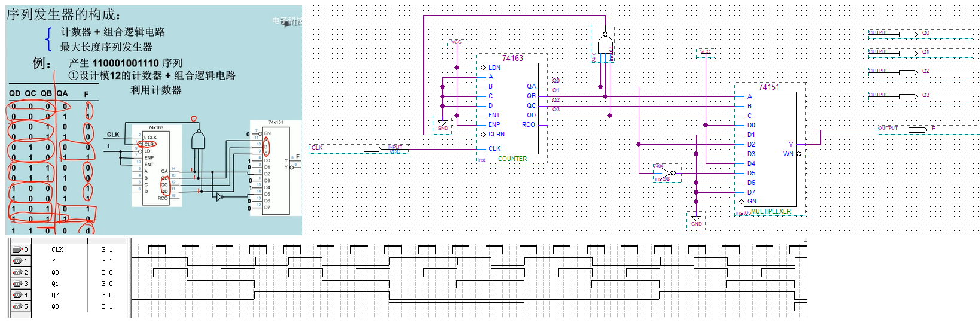Select the VCC symbol above the counter
Image resolution: width=980 pixels, height=325 pixels.
point(457,43)
